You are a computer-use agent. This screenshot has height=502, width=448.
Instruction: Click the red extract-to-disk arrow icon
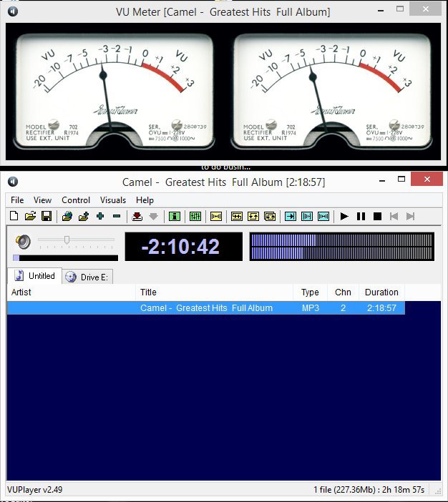point(137,216)
